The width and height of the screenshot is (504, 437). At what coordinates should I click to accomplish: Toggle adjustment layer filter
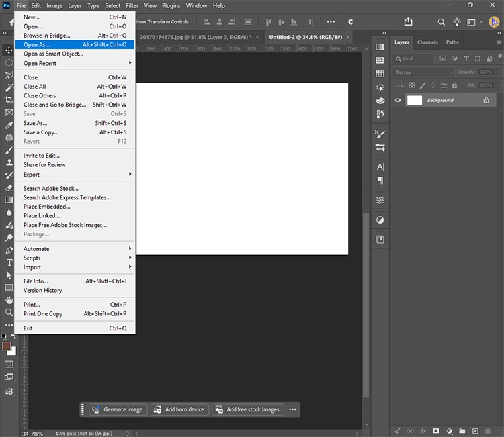(x=454, y=58)
